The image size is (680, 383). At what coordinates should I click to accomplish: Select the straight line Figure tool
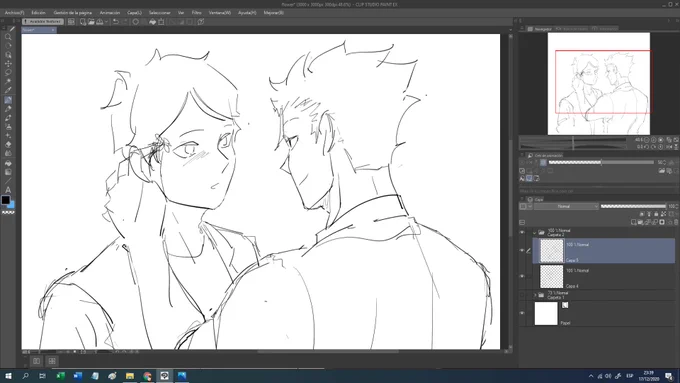point(8,181)
